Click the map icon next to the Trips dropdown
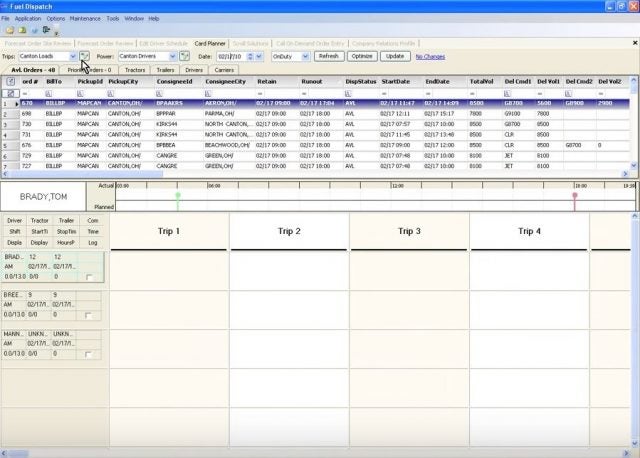The height and width of the screenshot is (458, 640). point(84,56)
